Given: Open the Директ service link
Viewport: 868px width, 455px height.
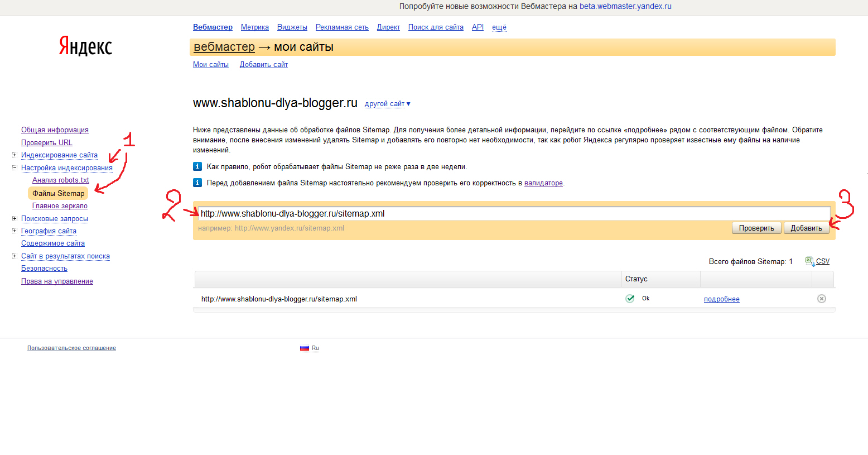Looking at the screenshot, I should pos(388,27).
